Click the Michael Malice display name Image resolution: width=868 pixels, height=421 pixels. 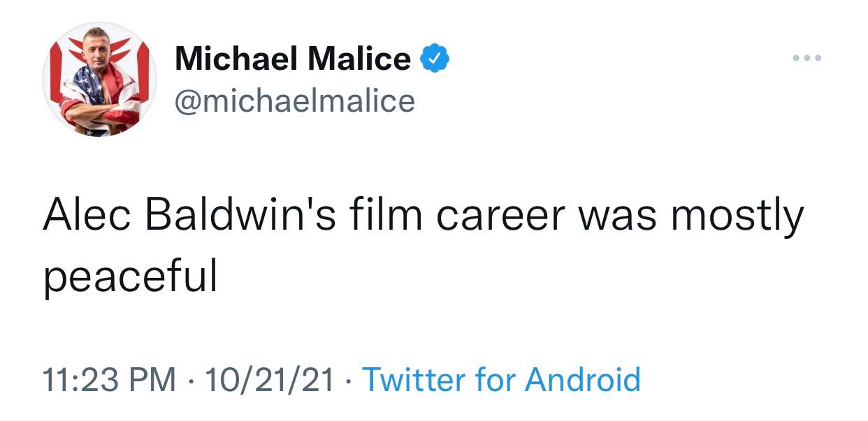[x=292, y=59]
